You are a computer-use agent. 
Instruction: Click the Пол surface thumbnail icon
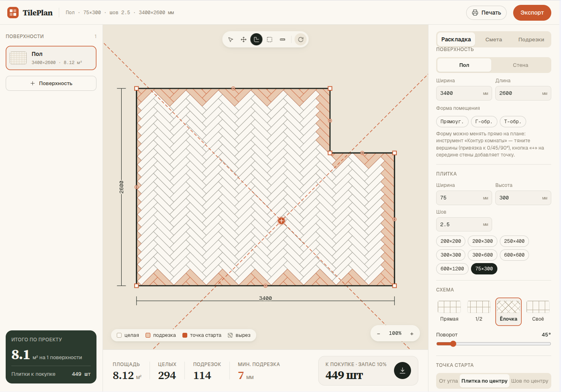18,58
